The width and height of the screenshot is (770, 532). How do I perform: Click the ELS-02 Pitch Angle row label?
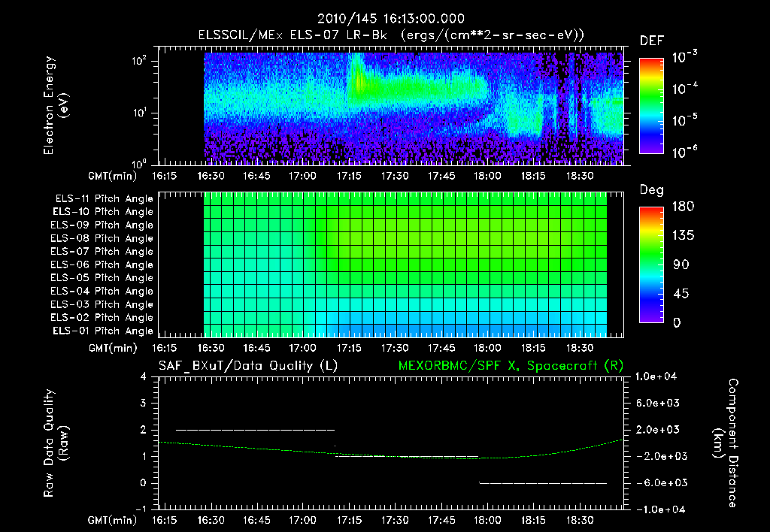pyautogui.click(x=102, y=318)
